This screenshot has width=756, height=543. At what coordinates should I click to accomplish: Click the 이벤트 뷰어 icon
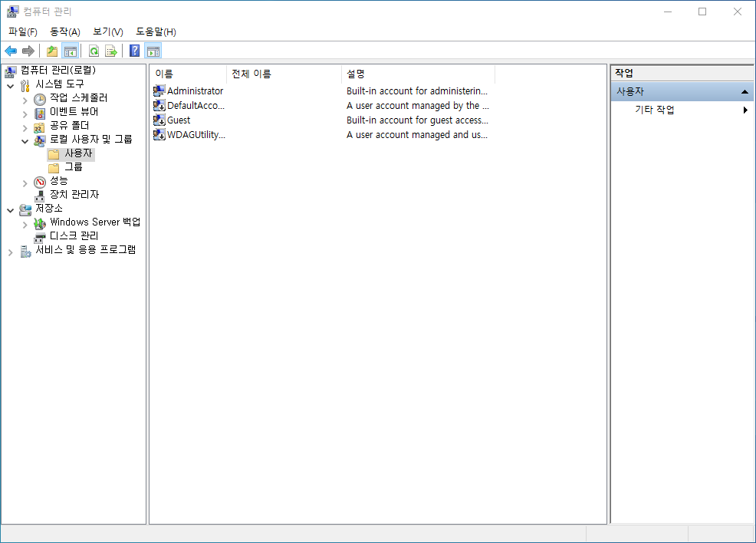tap(40, 114)
